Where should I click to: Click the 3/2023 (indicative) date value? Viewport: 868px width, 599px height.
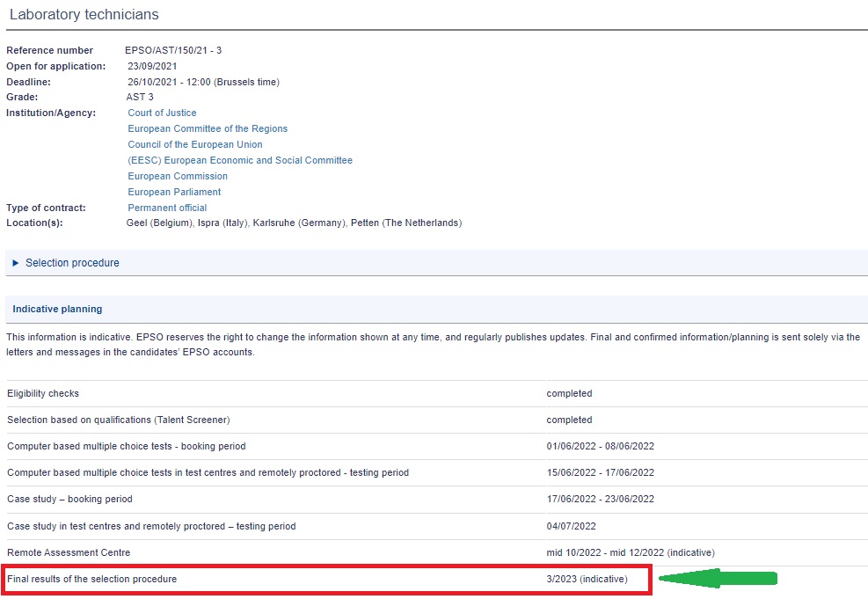[587, 579]
